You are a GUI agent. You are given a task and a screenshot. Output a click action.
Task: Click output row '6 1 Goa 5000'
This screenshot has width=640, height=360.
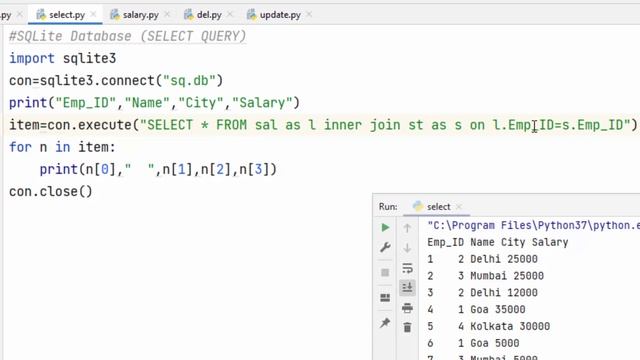click(x=473, y=343)
